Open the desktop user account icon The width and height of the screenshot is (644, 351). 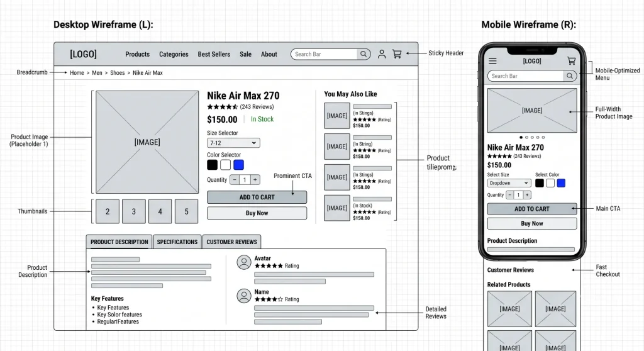(382, 54)
